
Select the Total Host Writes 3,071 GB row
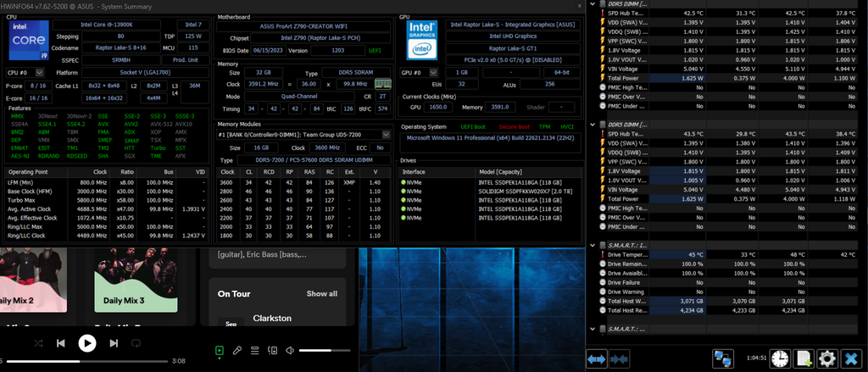tap(727, 301)
